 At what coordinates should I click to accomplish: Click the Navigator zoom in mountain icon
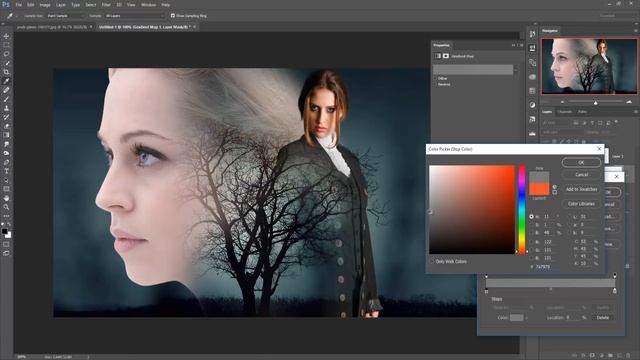click(x=629, y=102)
